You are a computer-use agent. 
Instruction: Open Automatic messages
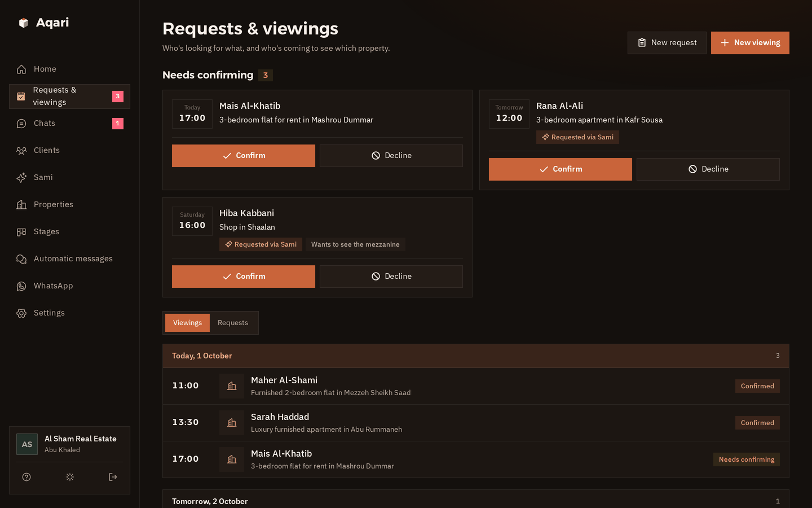click(69, 259)
